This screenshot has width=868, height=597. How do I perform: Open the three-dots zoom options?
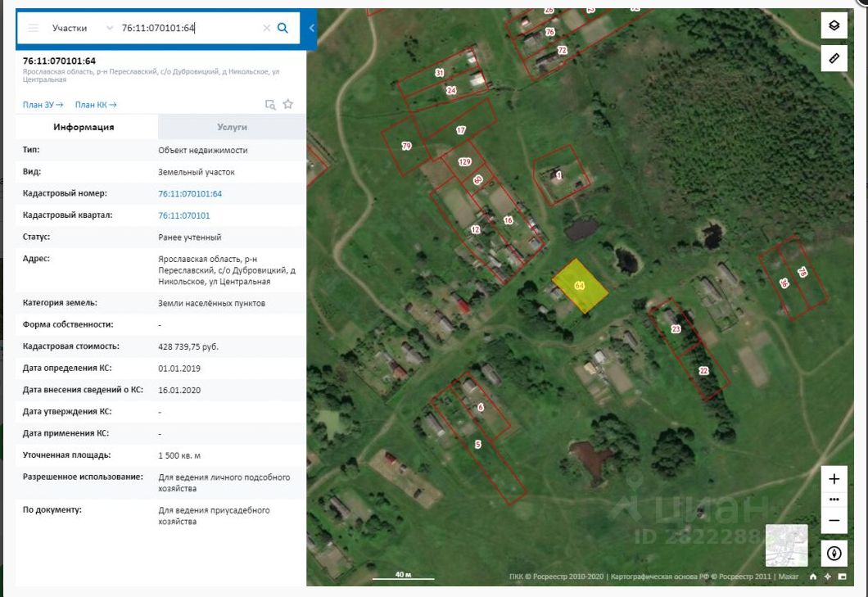pos(834,500)
